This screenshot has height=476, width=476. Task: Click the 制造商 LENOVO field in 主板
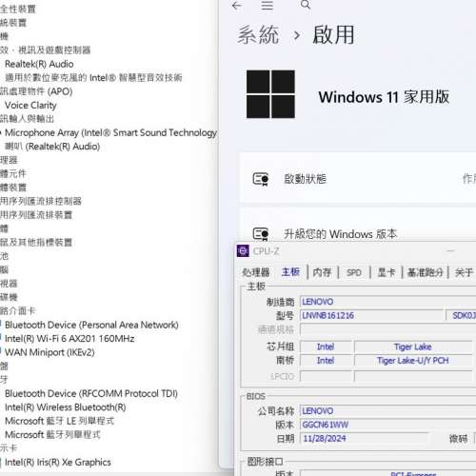tap(387, 302)
